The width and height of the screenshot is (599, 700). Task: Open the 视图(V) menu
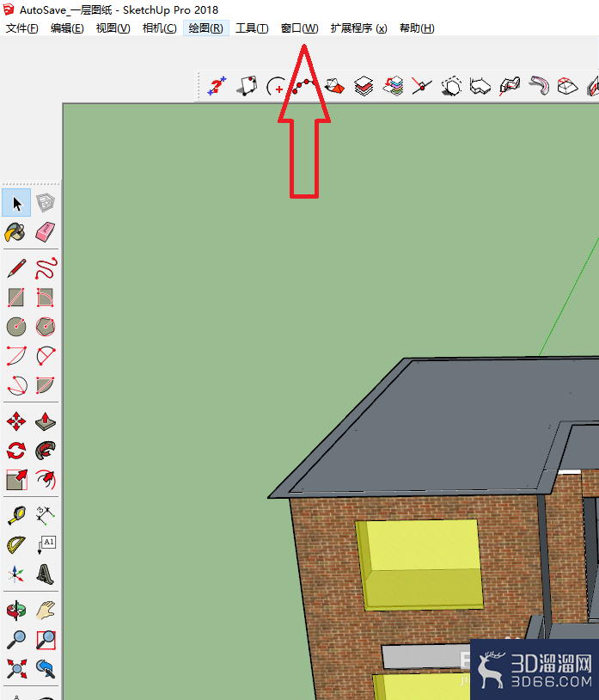113,28
